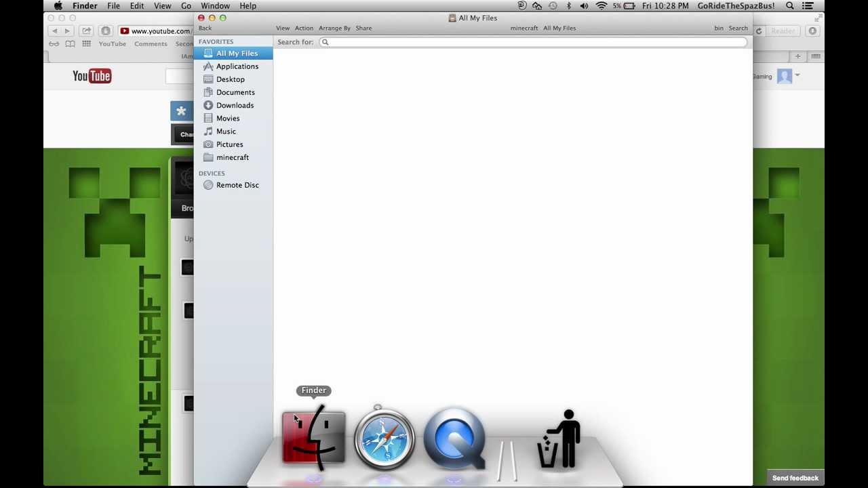Image resolution: width=868 pixels, height=488 pixels.
Task: Open Spotlight search in the menu bar
Action: [x=790, y=6]
